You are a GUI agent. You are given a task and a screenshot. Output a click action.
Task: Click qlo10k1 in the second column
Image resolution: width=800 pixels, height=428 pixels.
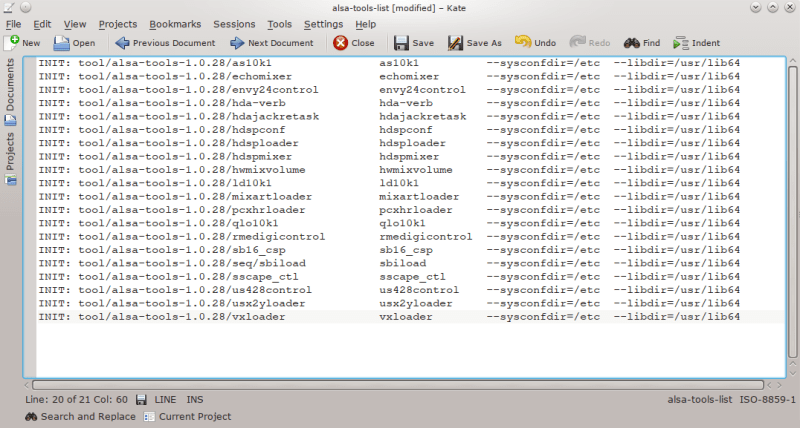click(x=402, y=223)
